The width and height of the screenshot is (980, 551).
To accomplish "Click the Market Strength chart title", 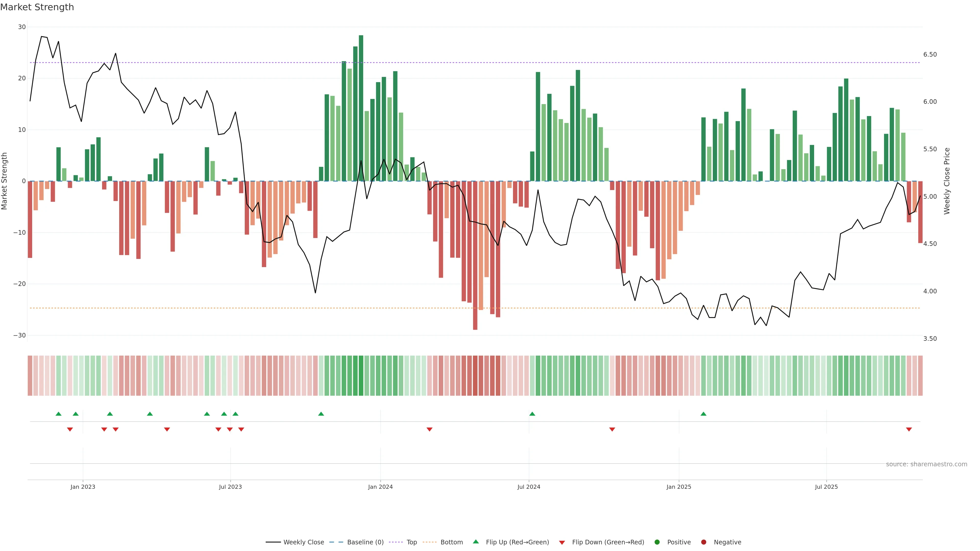I will tap(37, 7).
